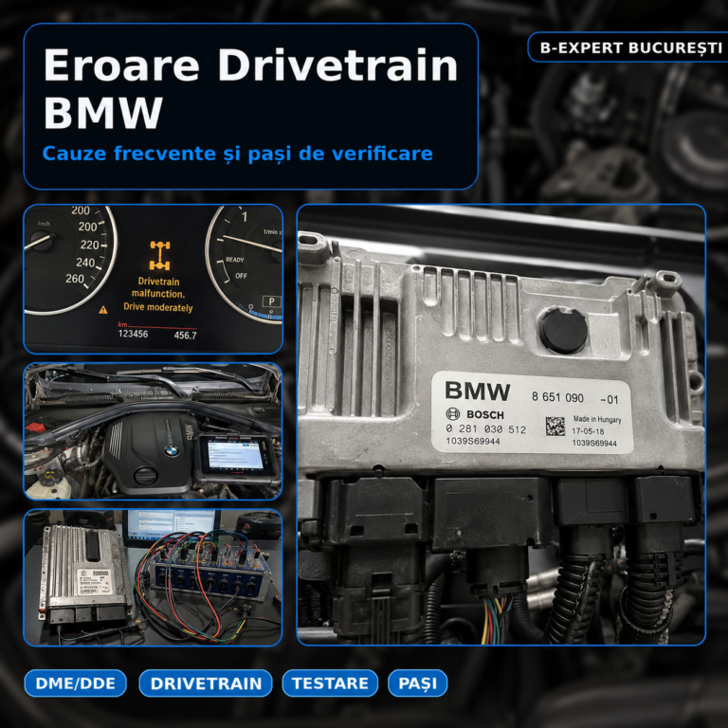Open the ECU bench test photo
This screenshot has height=728, width=728.
tap(153, 577)
